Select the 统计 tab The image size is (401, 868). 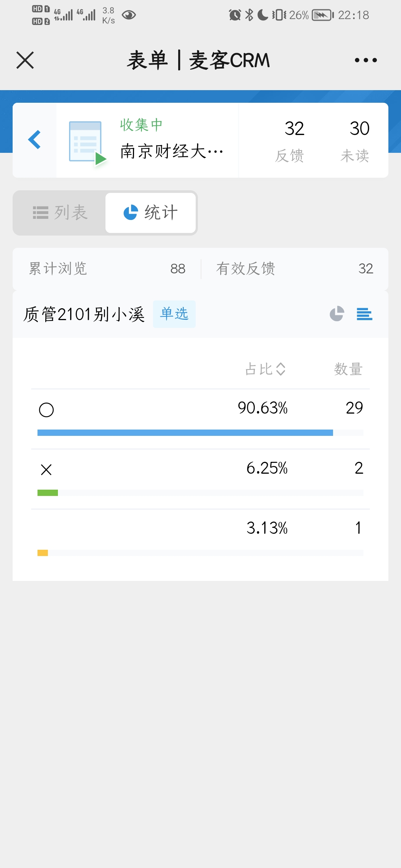point(150,213)
